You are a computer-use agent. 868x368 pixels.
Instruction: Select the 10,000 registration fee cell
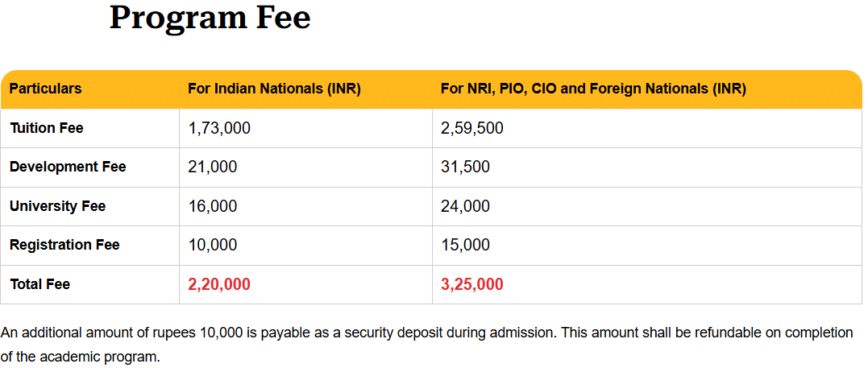pyautogui.click(x=212, y=245)
